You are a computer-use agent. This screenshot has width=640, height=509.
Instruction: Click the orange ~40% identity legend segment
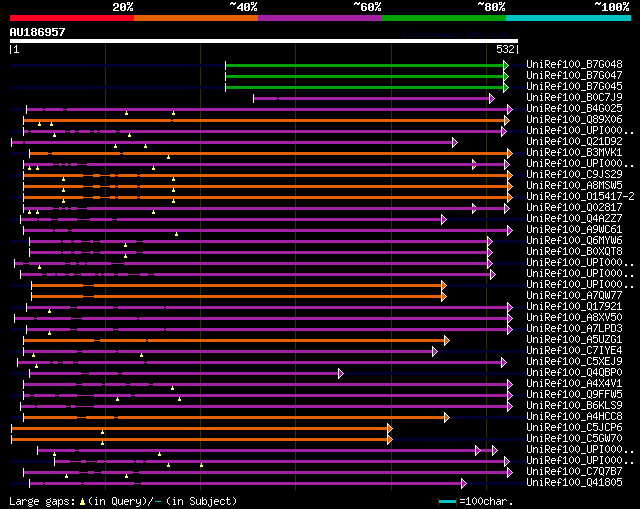(x=196, y=18)
